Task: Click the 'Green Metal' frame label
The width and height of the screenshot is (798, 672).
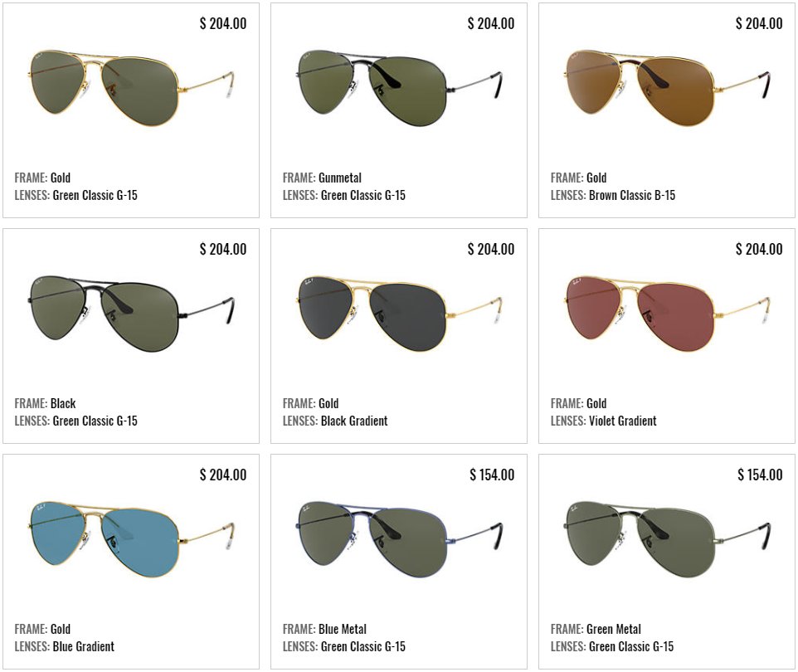Action: pos(614,629)
